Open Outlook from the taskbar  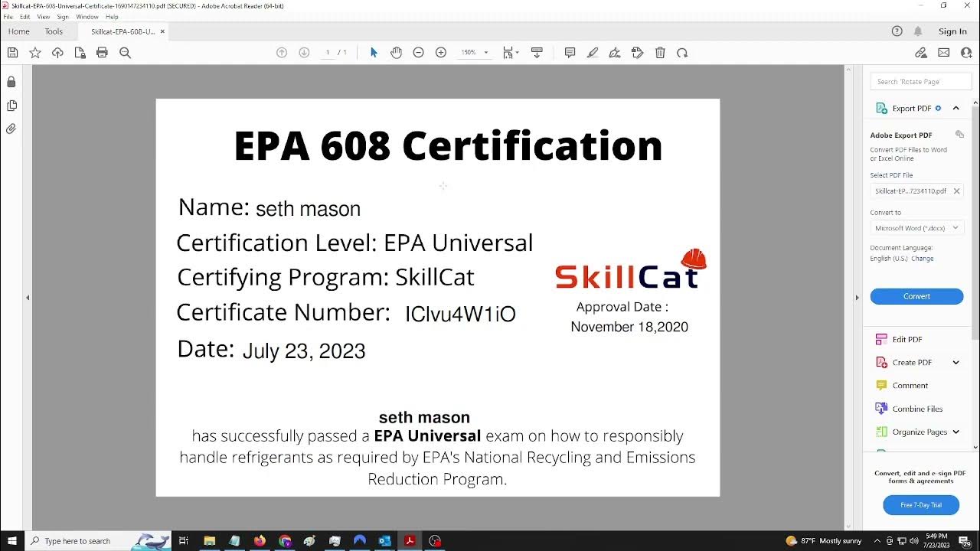tap(384, 541)
